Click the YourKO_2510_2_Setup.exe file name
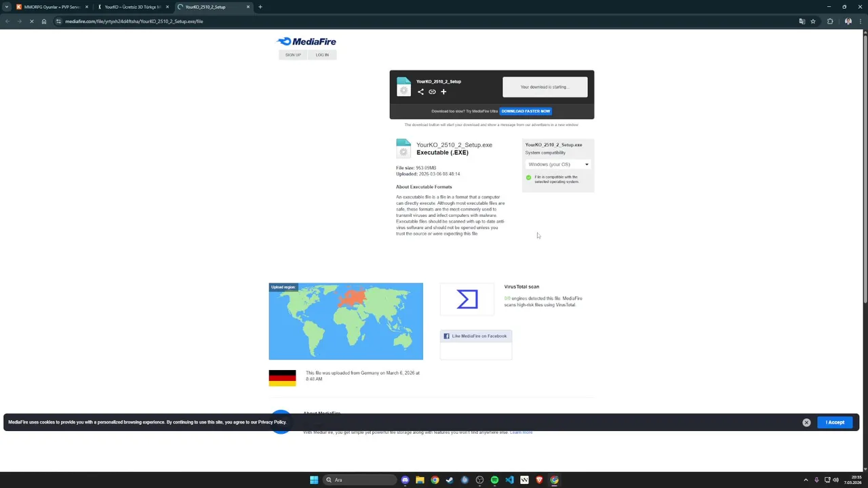Screen dimensions: 868x488 (454, 145)
